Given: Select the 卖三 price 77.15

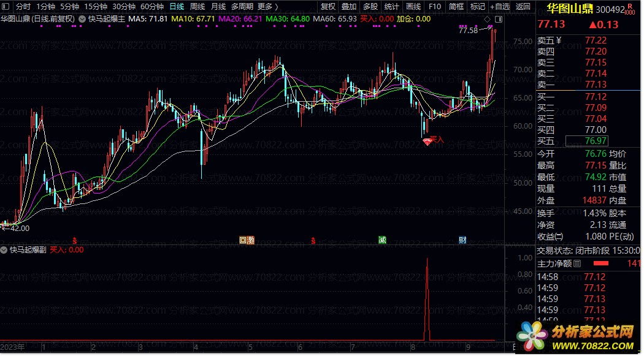Looking at the screenshot, I should coord(596,62).
